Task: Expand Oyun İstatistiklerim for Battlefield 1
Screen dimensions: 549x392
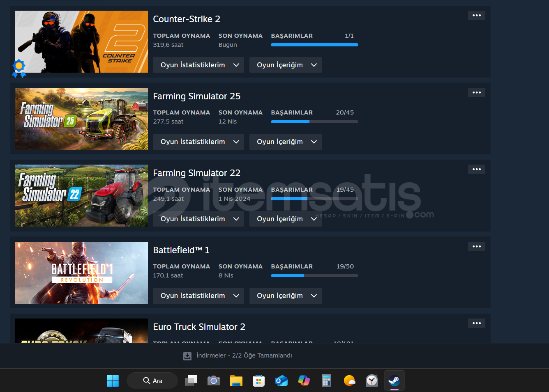Action: [198, 296]
